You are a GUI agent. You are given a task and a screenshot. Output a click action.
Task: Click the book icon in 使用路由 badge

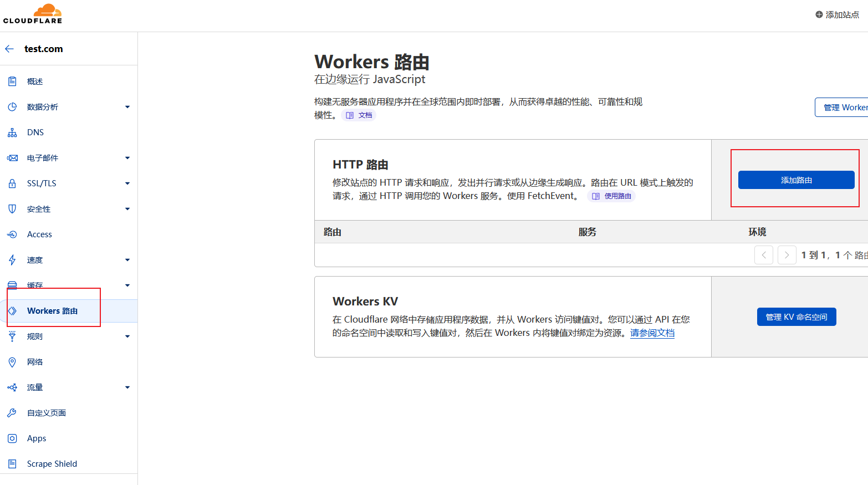pos(596,196)
